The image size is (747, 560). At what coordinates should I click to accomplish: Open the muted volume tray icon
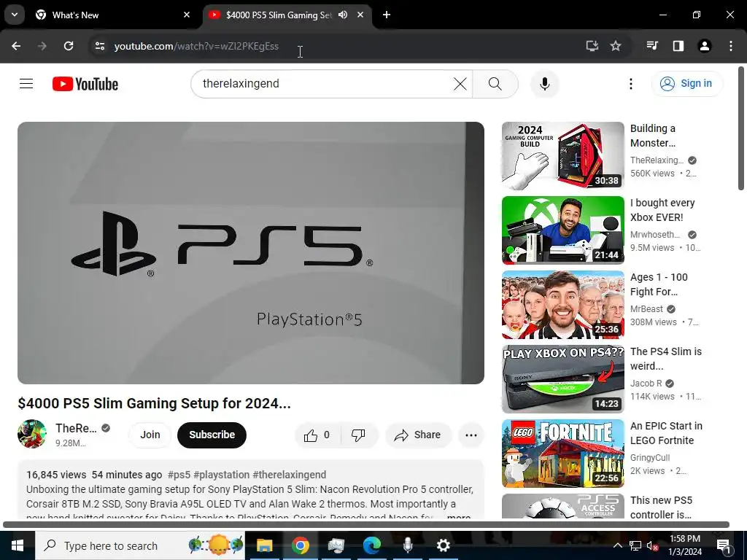click(x=652, y=545)
